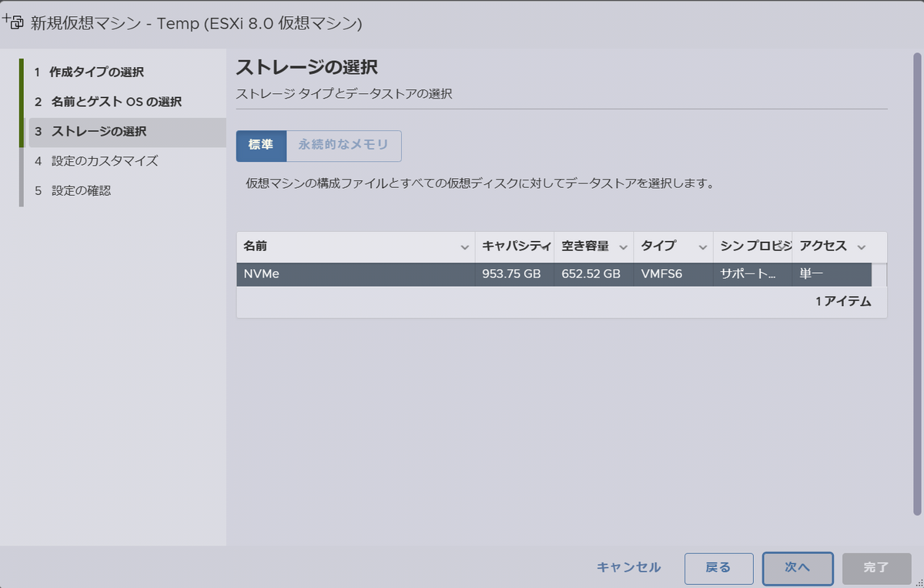Click the new virtual machine icon in title
Screen dimensions: 924x588
pyautogui.click(x=13, y=22)
